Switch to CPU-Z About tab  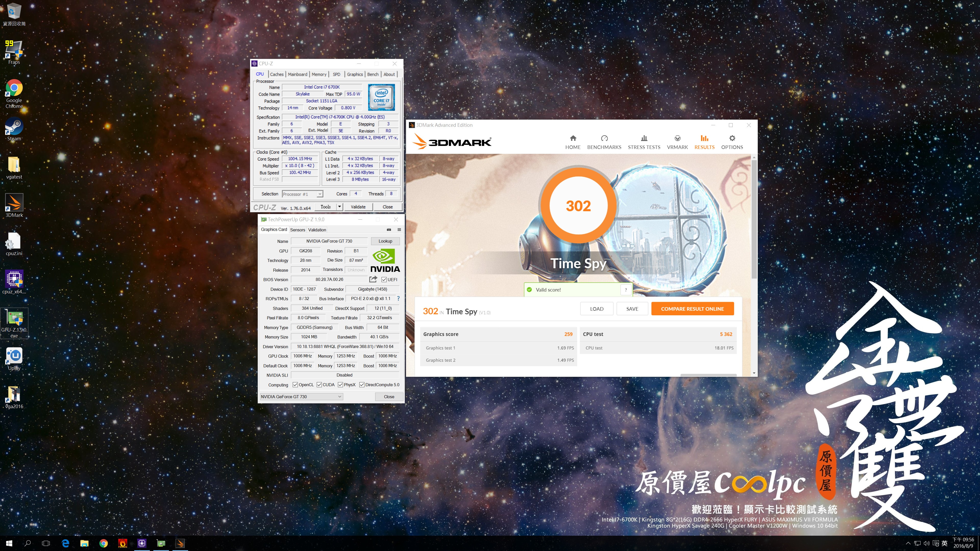pos(389,74)
